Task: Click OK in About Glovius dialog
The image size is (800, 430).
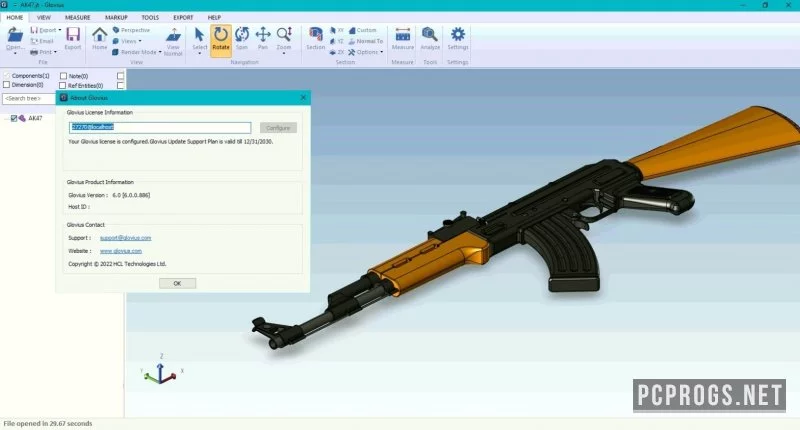Action: pyautogui.click(x=177, y=283)
